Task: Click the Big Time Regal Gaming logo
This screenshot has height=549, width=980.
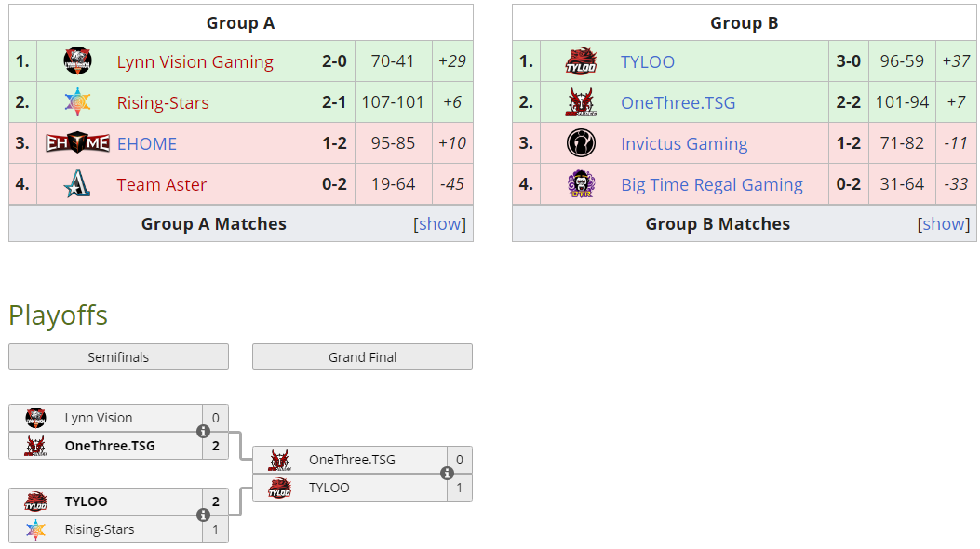Action: point(581,184)
